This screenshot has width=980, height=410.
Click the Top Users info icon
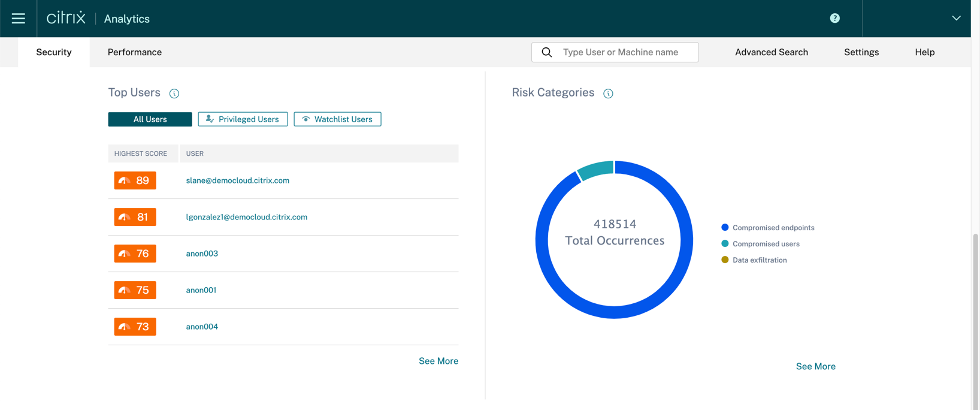pos(174,94)
